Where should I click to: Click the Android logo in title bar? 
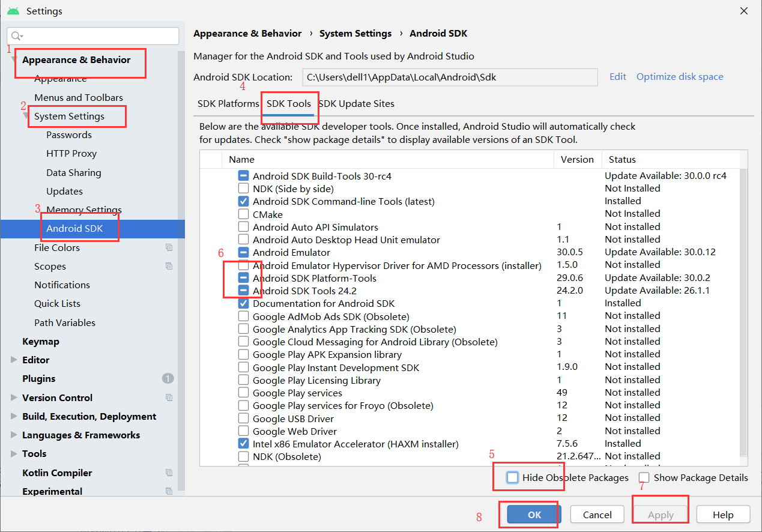click(13, 11)
